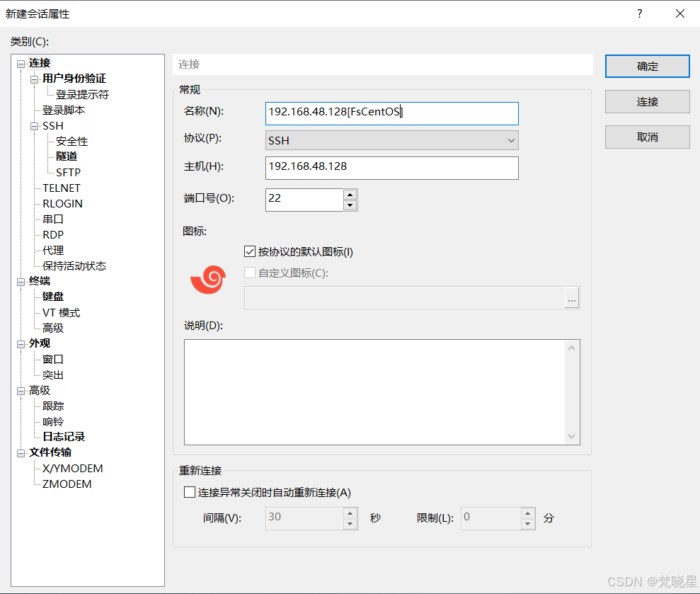Select 高级 under 终端
The height and width of the screenshot is (594, 700).
click(x=52, y=328)
